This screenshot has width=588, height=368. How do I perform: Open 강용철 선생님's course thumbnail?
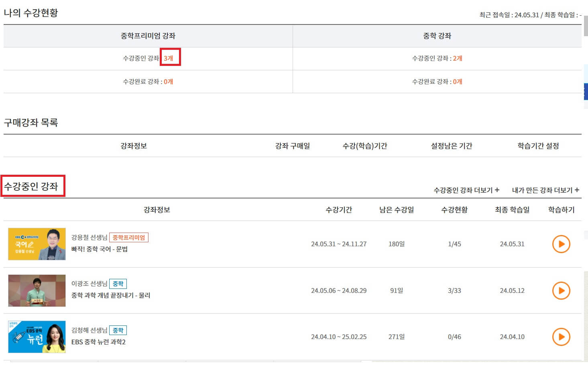[37, 244]
